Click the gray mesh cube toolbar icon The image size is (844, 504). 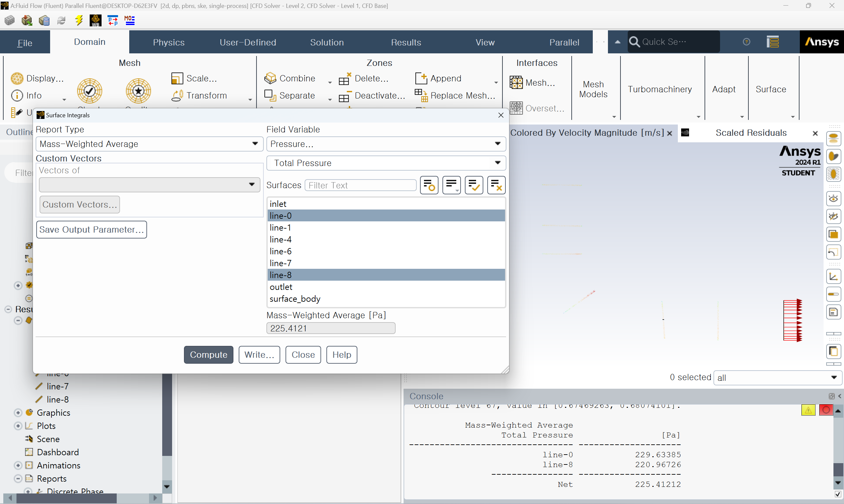click(x=10, y=20)
